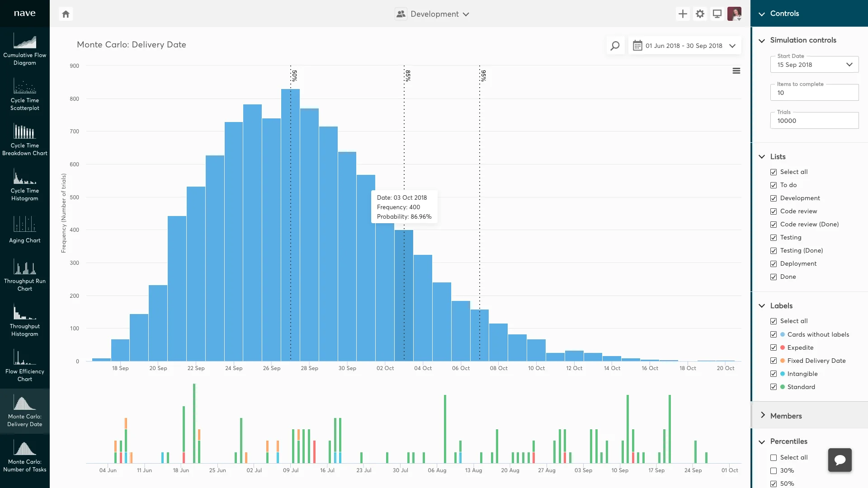Click the magnifier search icon
The image size is (868, 488).
pos(615,46)
